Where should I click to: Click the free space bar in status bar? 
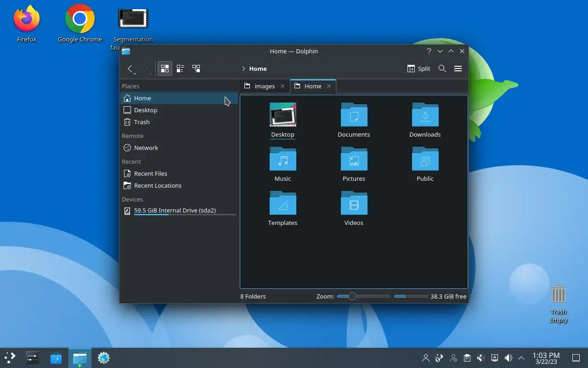[411, 296]
